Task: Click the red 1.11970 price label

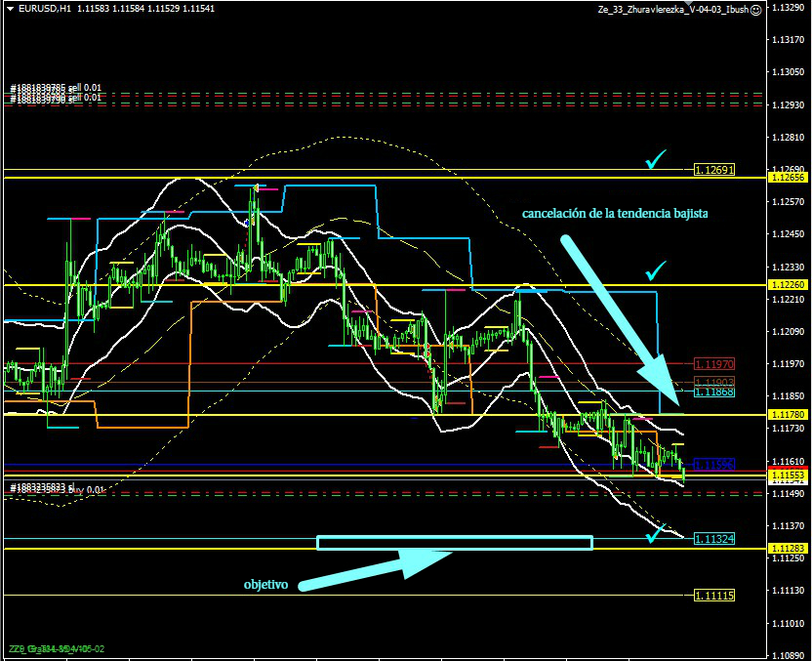Action: click(x=713, y=363)
